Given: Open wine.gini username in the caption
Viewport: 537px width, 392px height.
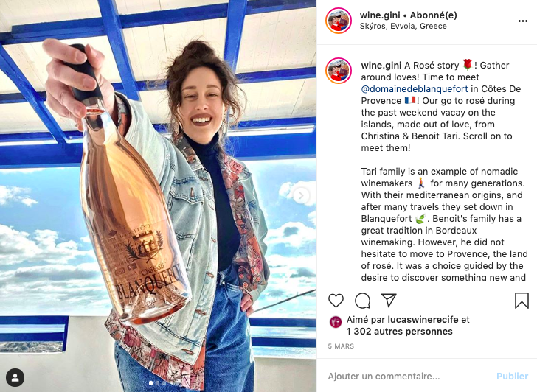Looking at the screenshot, I should click(381, 66).
